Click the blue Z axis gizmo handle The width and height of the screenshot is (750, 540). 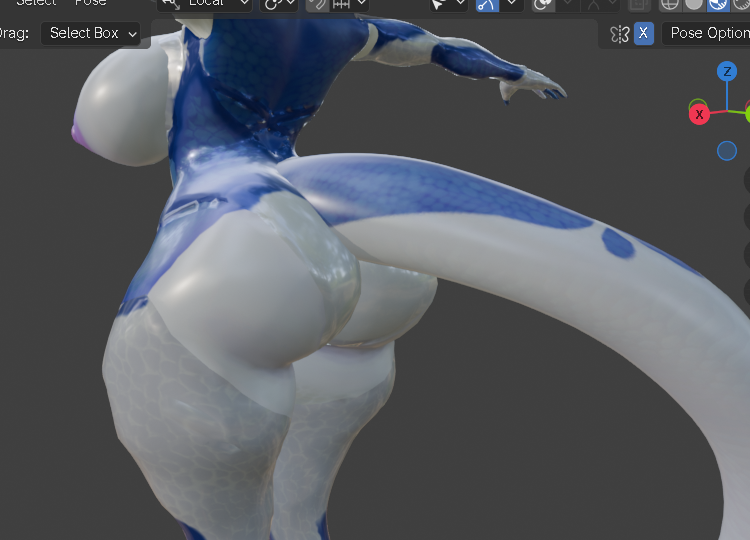[x=727, y=72]
